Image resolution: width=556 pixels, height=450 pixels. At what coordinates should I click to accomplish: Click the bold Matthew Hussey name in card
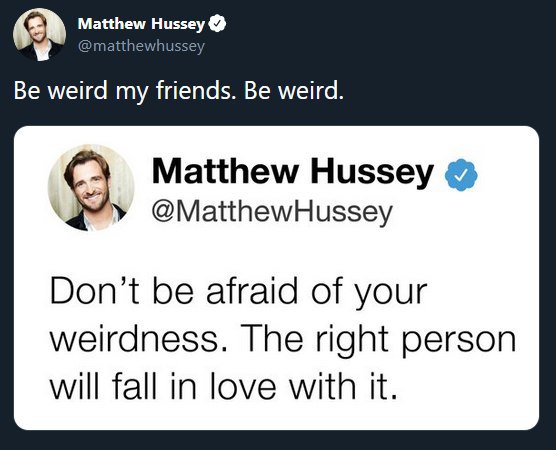(293, 172)
